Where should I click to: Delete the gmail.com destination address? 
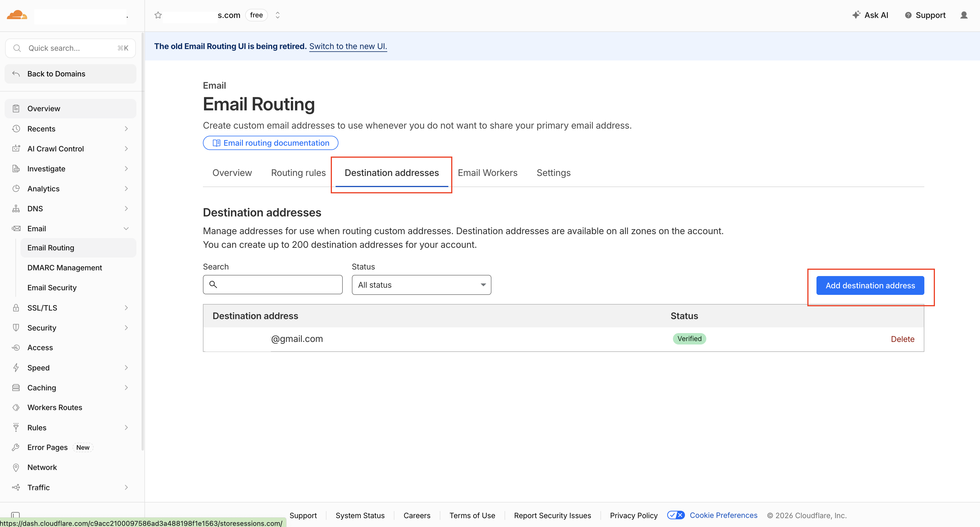(x=902, y=339)
